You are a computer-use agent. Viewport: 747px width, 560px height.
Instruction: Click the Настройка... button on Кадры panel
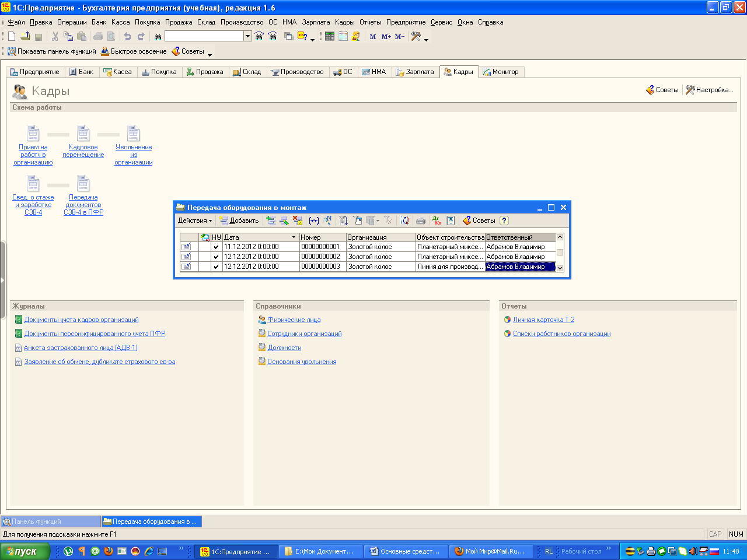[709, 90]
